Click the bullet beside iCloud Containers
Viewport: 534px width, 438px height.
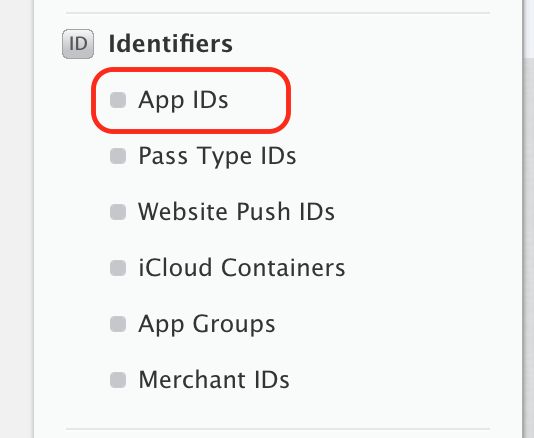tap(118, 268)
